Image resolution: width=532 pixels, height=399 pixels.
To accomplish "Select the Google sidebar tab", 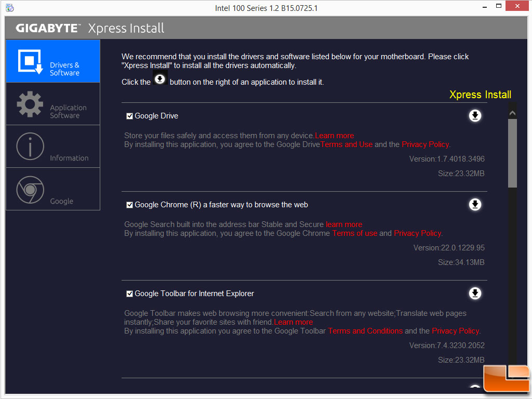I will 53,189.
